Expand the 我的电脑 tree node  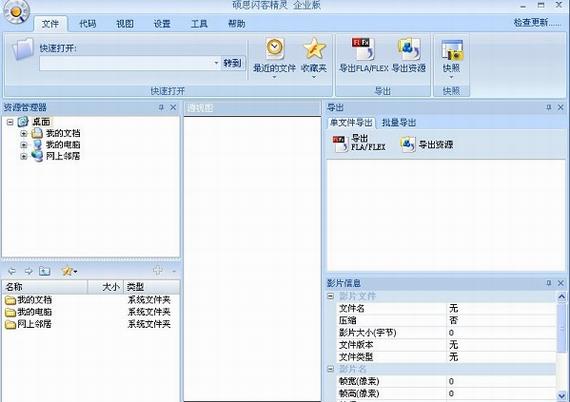pos(24,145)
